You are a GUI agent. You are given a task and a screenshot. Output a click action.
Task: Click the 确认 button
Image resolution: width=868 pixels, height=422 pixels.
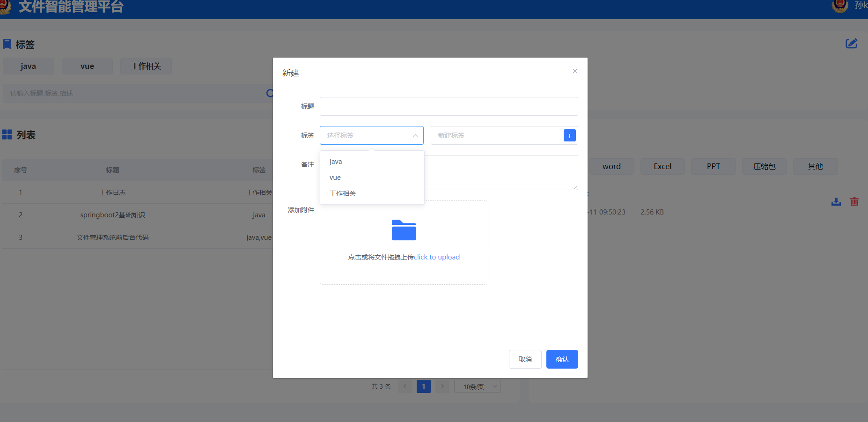pyautogui.click(x=562, y=359)
